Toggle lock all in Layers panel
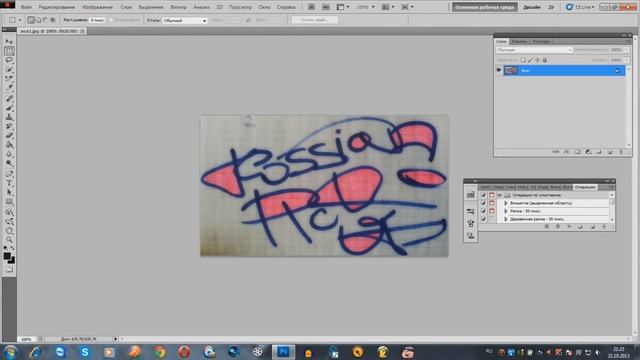This screenshot has width=640, height=360. click(545, 60)
